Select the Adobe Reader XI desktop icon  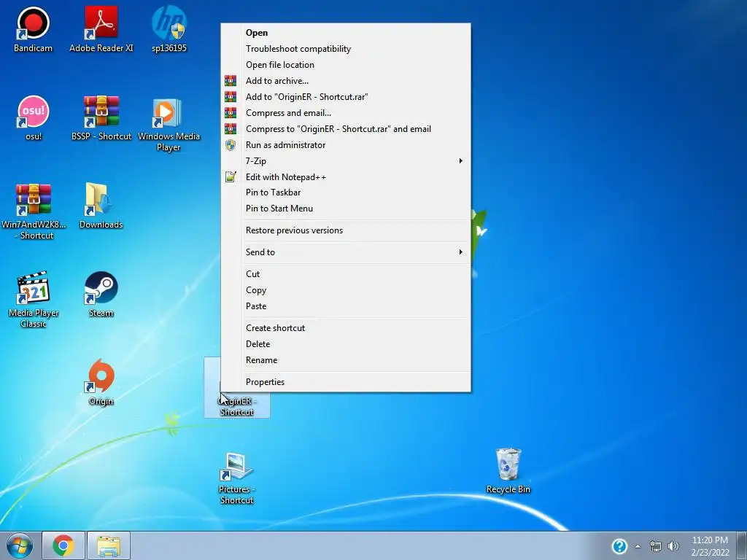pyautogui.click(x=101, y=28)
